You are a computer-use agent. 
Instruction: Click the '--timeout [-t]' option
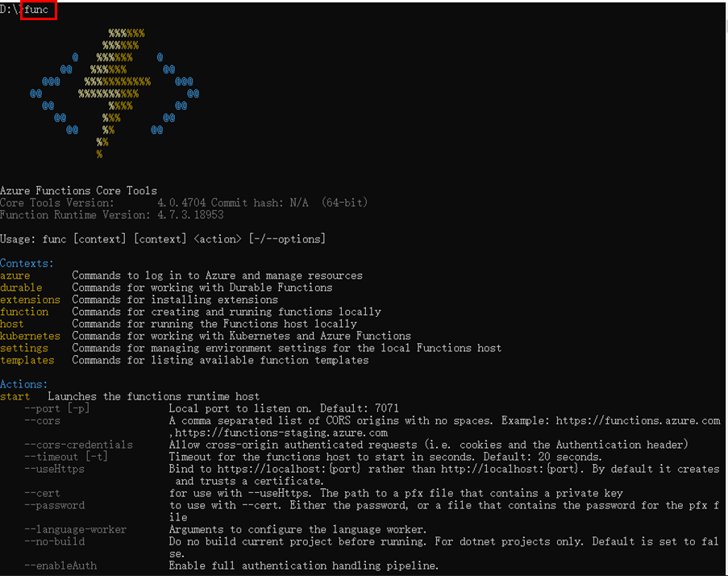[66, 457]
